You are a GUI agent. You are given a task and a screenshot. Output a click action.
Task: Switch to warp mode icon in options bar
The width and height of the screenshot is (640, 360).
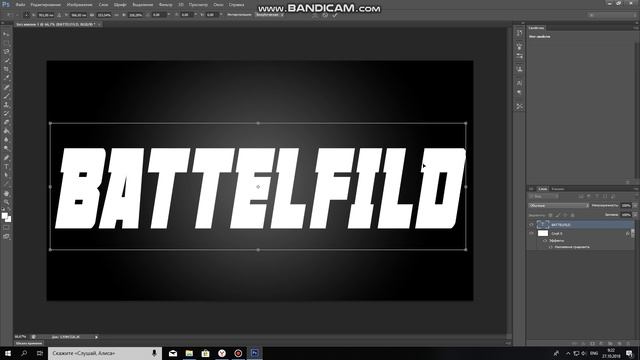coord(315,15)
